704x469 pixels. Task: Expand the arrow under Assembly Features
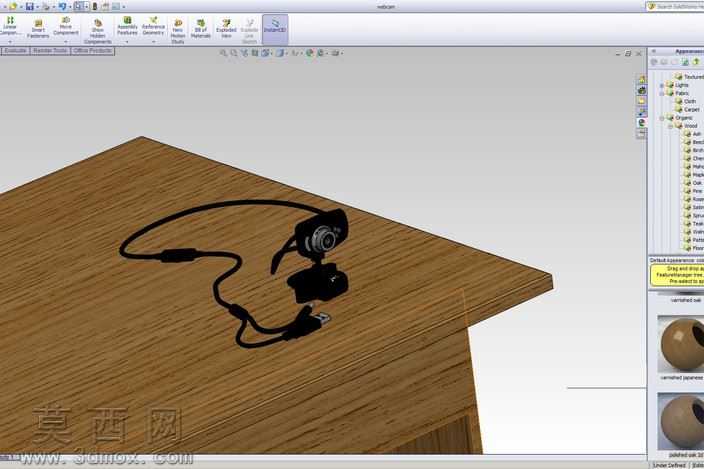(127, 42)
